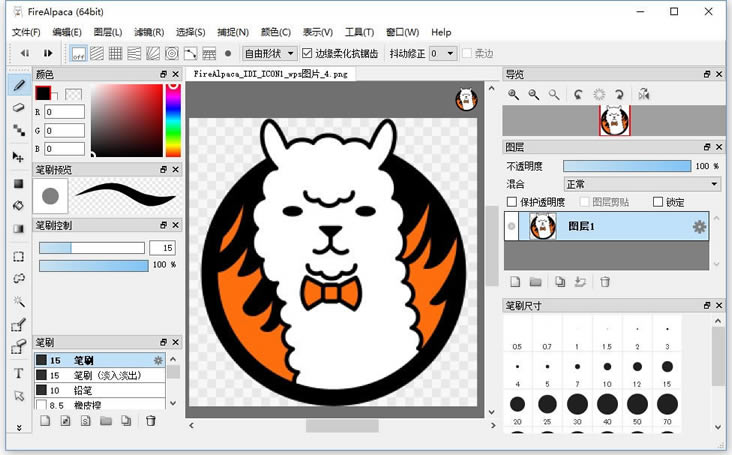Float the 颜色 panel
The width and height of the screenshot is (732, 455).
click(x=163, y=74)
